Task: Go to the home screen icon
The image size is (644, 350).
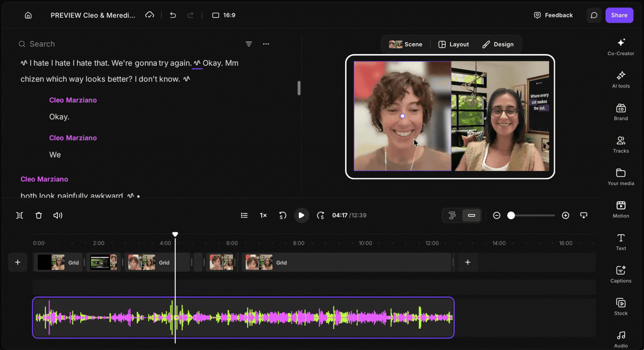Action: (x=28, y=15)
